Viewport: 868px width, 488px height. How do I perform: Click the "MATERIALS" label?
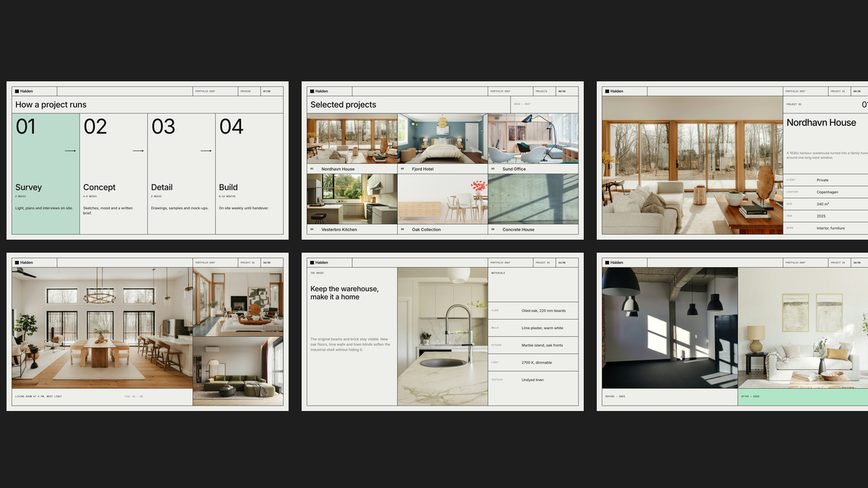[x=498, y=273]
